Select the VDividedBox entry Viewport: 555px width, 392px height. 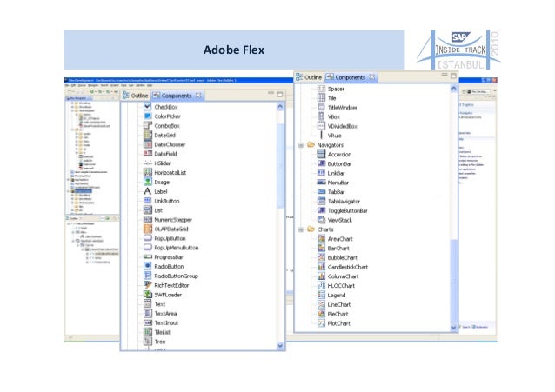tap(342, 126)
